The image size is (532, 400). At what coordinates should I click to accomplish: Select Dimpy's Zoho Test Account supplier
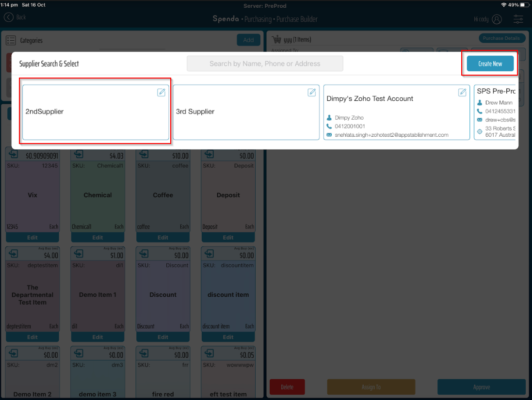click(x=397, y=112)
